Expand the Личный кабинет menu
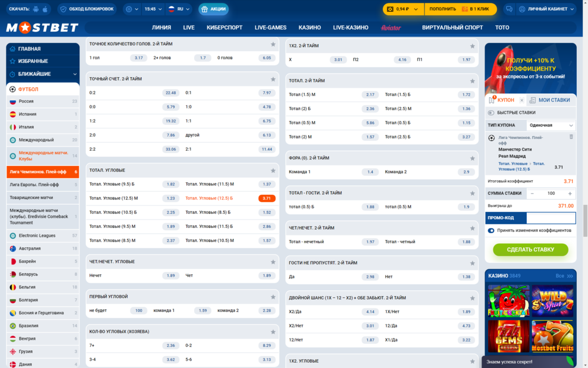588x368 pixels. click(546, 9)
